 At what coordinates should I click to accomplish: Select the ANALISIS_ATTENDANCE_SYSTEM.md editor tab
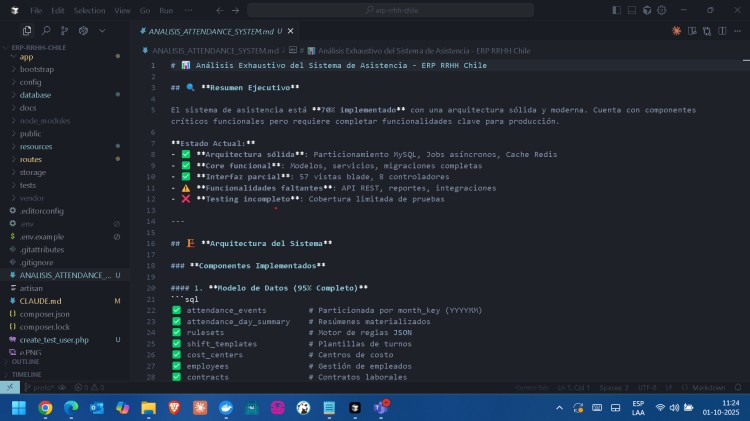point(212,31)
